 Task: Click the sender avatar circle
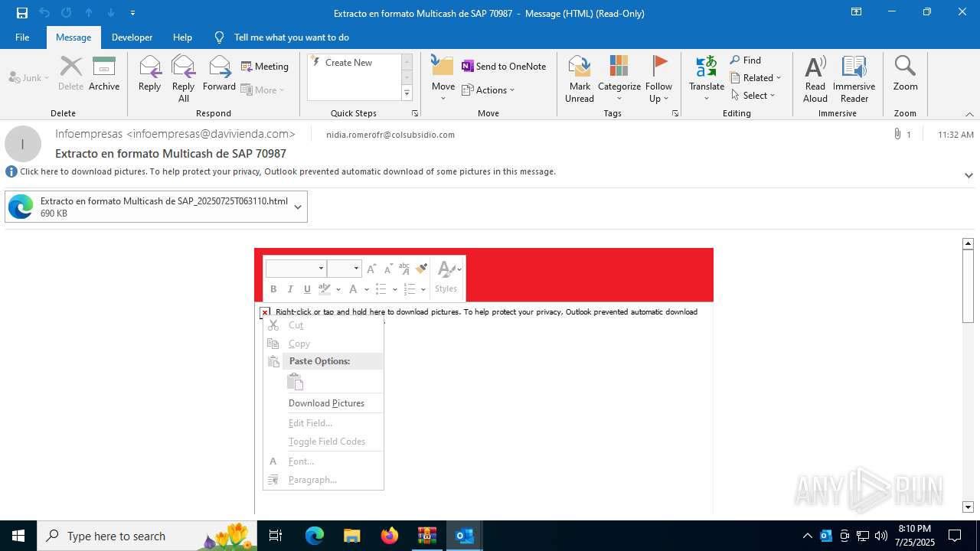click(x=23, y=144)
